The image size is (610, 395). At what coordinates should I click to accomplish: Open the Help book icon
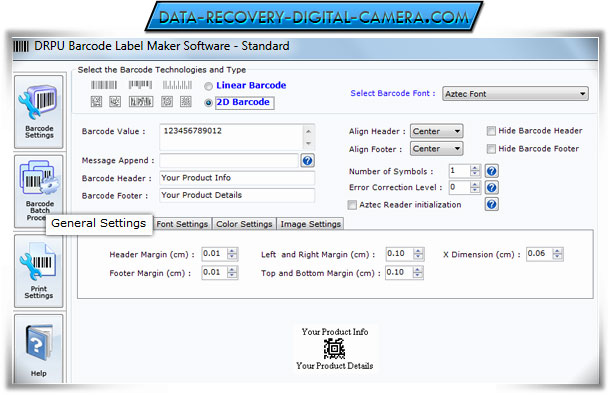click(39, 344)
